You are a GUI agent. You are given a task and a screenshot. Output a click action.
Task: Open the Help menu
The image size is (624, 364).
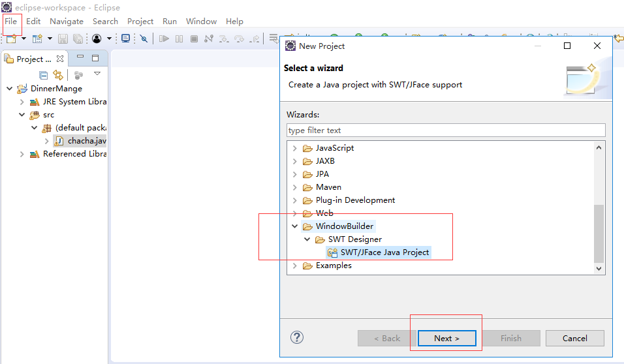point(234,21)
